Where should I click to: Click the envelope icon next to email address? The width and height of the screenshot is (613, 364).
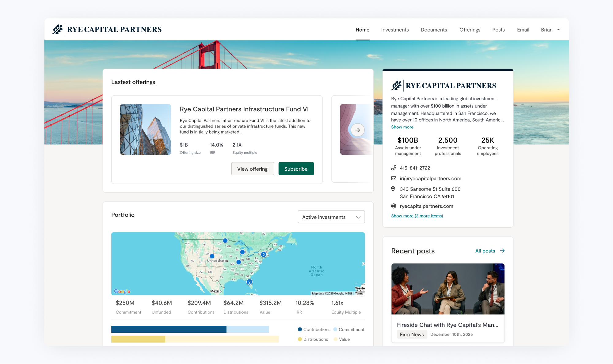pos(394,178)
